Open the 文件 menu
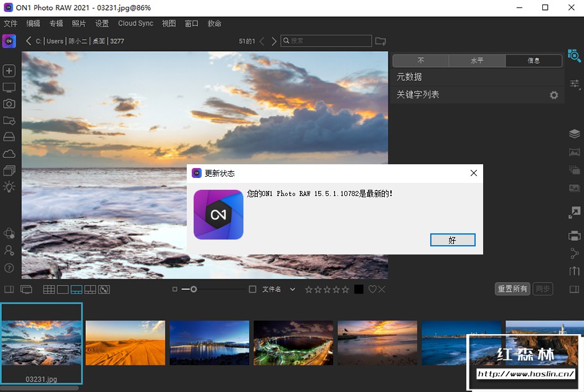 11,24
